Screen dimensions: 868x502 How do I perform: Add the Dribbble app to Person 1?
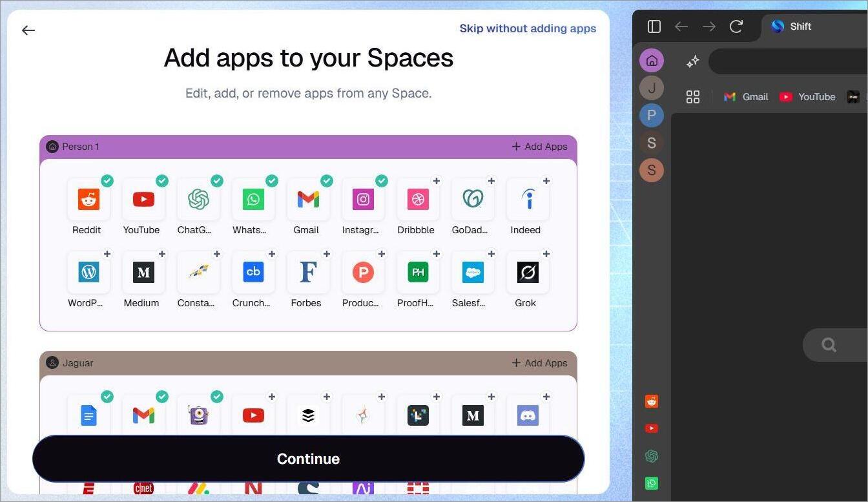point(437,181)
